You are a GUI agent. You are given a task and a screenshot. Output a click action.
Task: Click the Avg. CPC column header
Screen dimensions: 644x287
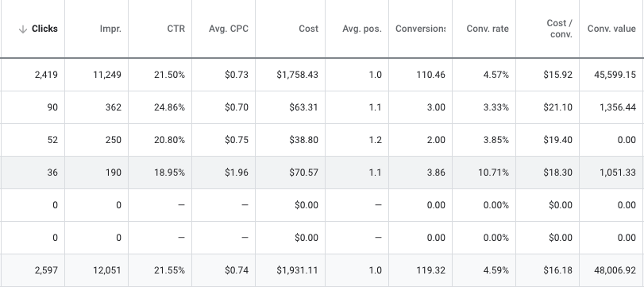[x=229, y=29]
